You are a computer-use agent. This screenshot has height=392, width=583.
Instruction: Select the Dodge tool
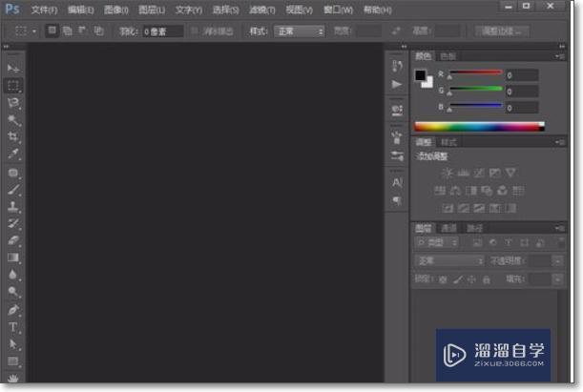pyautogui.click(x=13, y=292)
